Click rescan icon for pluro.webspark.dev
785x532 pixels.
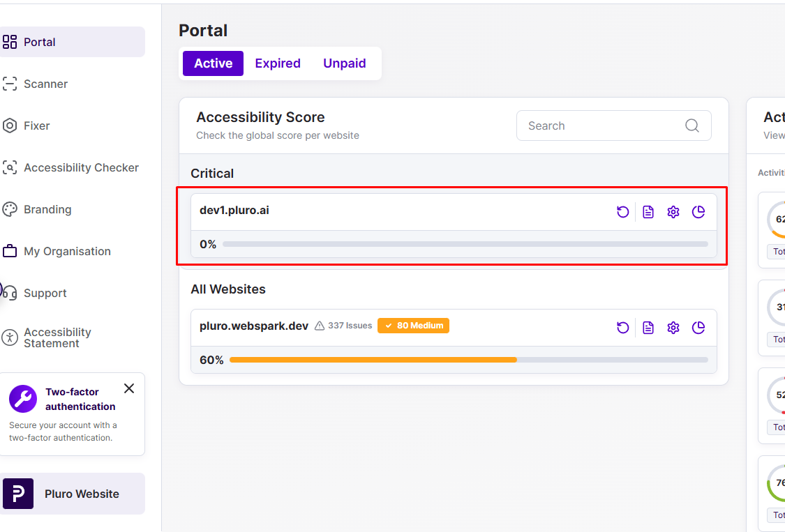pos(623,328)
